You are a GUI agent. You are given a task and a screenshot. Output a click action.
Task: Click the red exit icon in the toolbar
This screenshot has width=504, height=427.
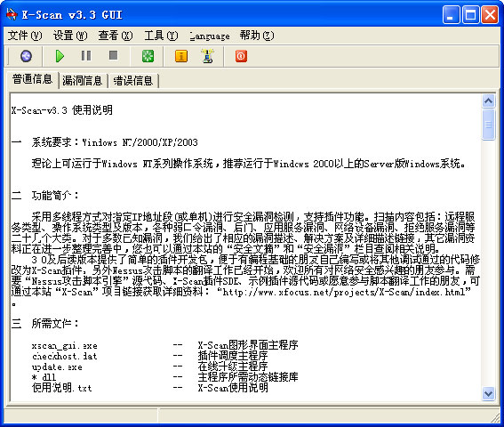pos(241,56)
